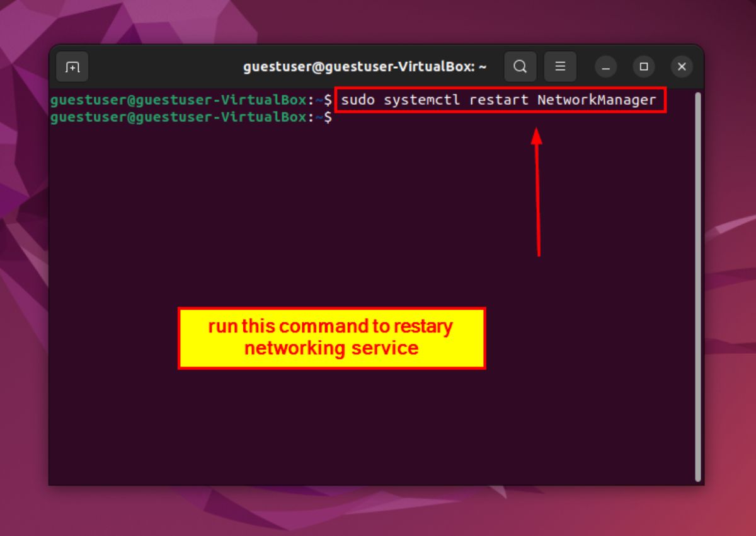This screenshot has width=756, height=536.
Task: Click the word sudo in the command
Action: pyautogui.click(x=358, y=100)
